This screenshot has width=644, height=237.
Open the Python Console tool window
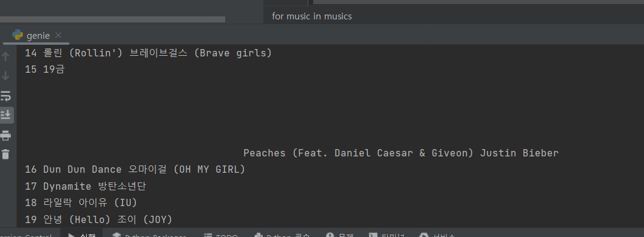(x=283, y=235)
